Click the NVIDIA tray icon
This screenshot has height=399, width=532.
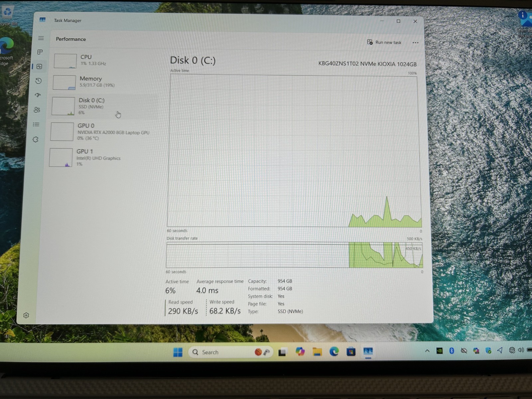[439, 350]
